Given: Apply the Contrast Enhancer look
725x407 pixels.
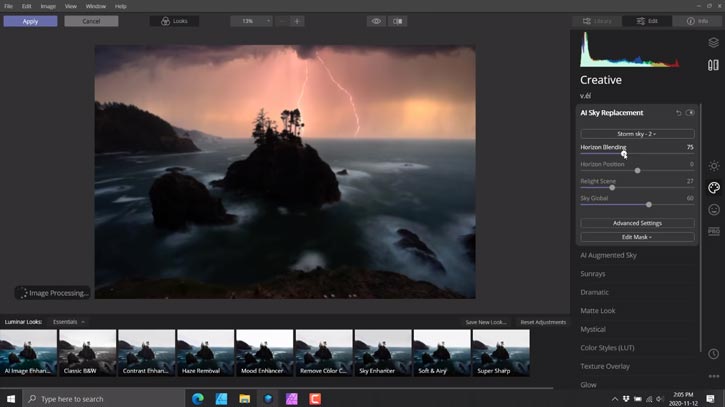Looking at the screenshot, I should (147, 352).
